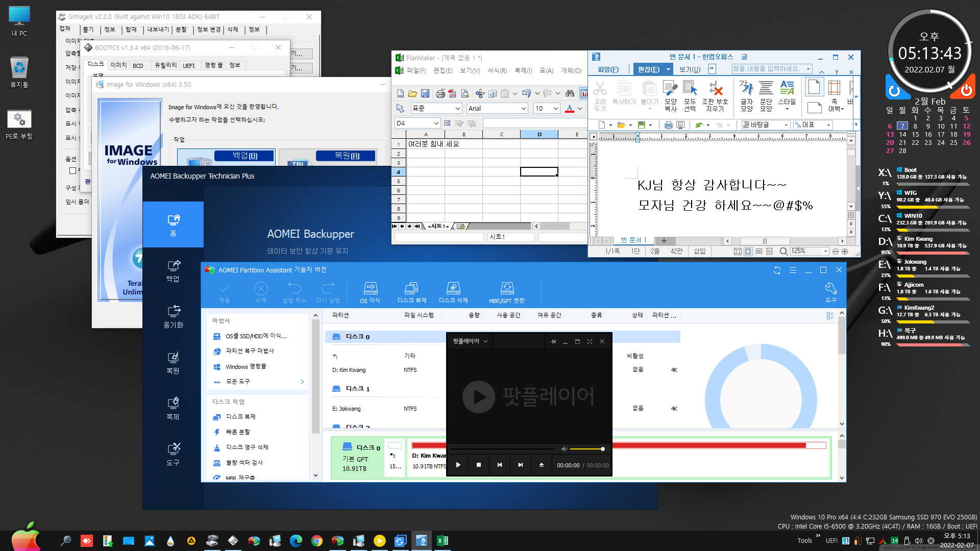The image size is (980, 551).
Task: Expand All Tools (모든 도구) arrow
Action: (x=302, y=382)
